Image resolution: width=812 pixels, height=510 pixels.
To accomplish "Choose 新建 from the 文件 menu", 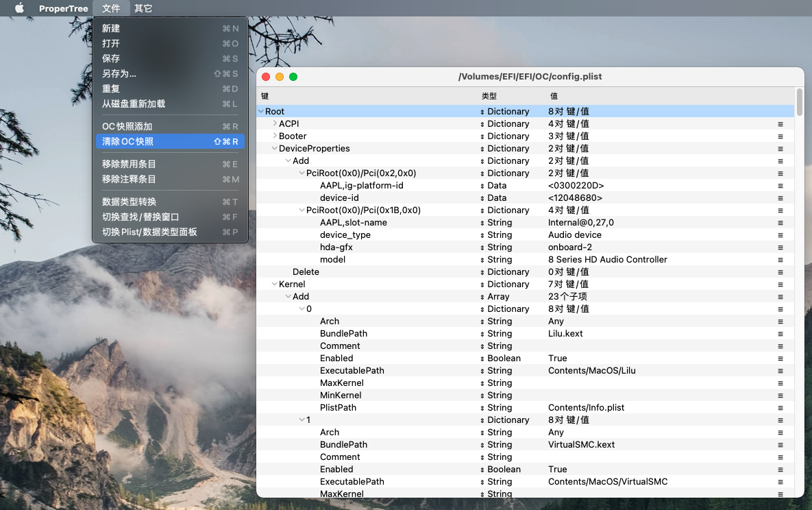I will 170,29.
